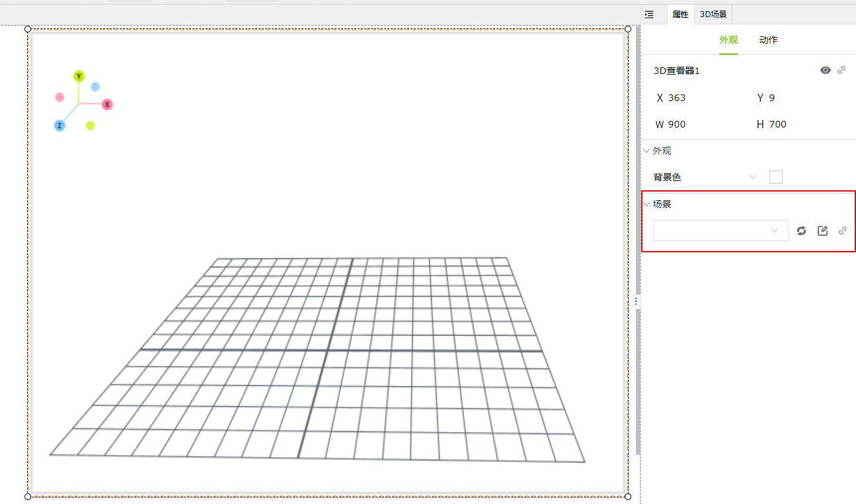Collapse the properties panel with indent icon
This screenshot has width=856, height=504.
coord(649,15)
